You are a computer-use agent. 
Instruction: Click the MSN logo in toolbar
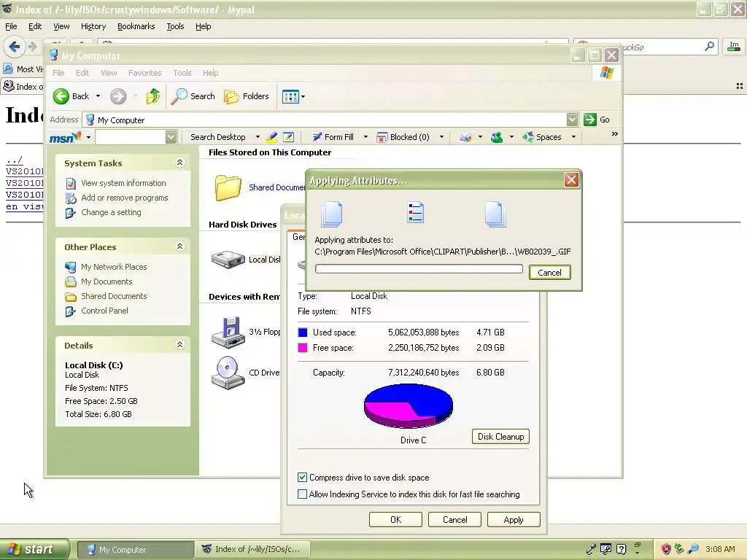point(65,138)
